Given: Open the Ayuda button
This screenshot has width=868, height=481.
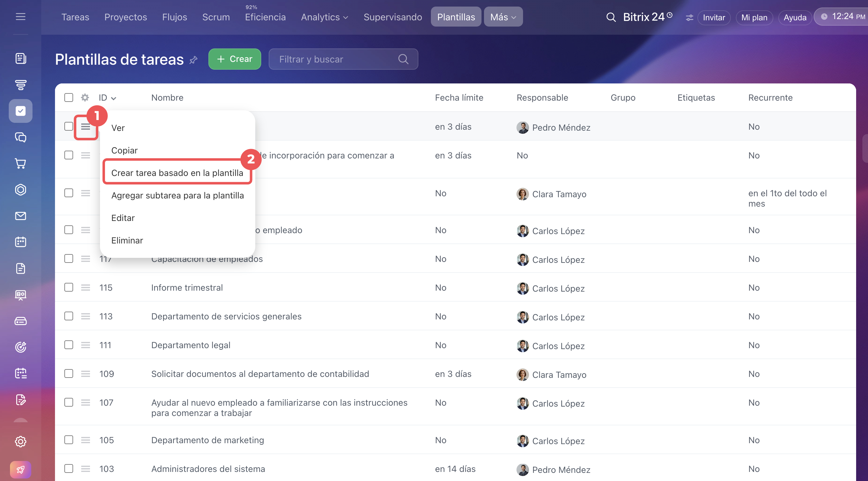Looking at the screenshot, I should pos(795,18).
